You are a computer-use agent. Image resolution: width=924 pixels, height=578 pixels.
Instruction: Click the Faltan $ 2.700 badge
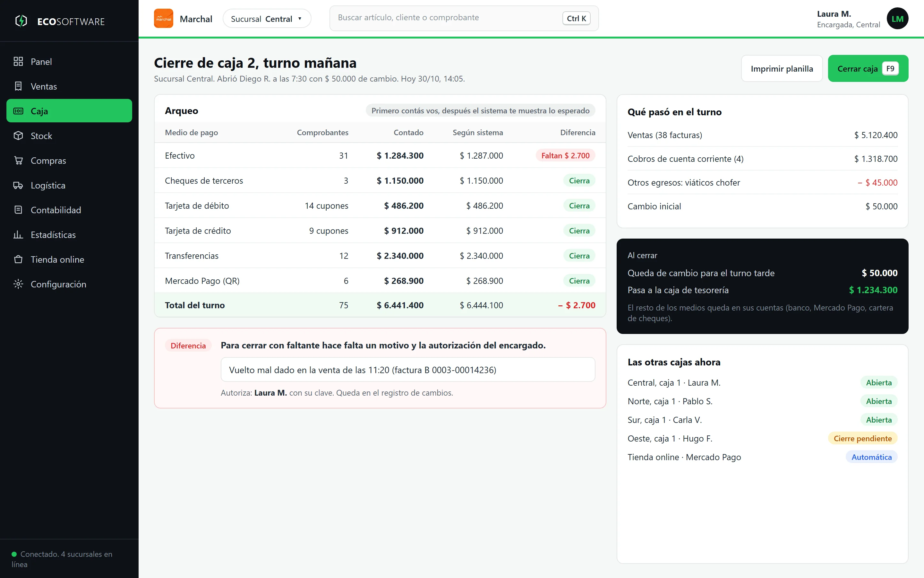point(566,156)
